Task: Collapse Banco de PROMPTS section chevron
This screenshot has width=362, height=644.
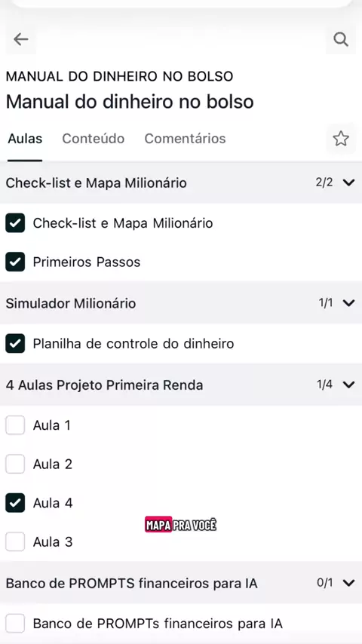Action: click(348, 583)
